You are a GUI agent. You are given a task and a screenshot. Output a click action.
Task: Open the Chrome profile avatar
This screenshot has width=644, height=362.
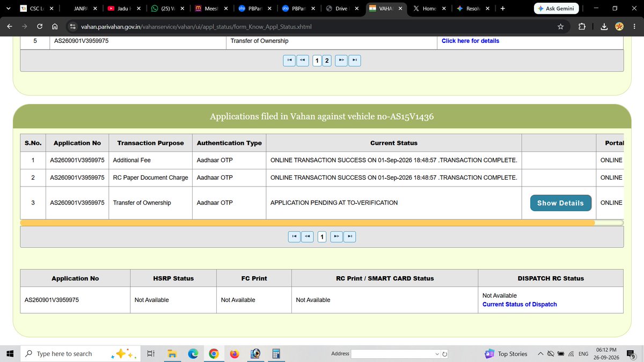[x=619, y=26]
